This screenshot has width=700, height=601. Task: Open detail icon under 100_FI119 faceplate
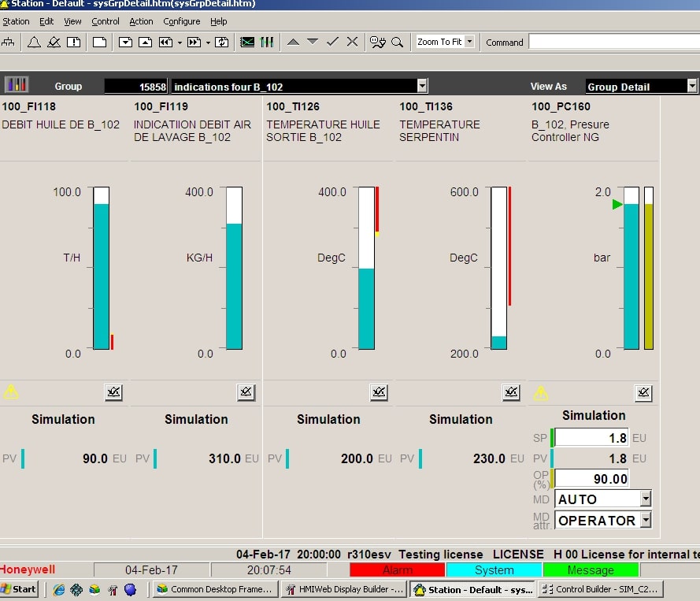(246, 392)
